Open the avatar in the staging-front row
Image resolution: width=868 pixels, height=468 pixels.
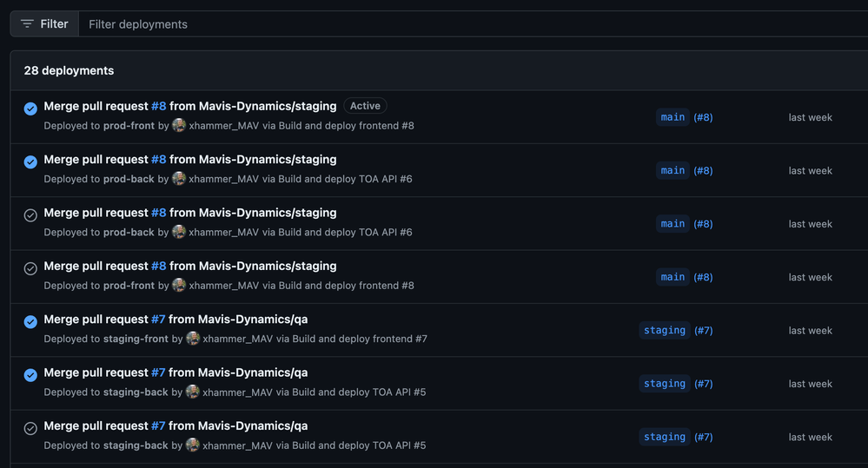(193, 338)
